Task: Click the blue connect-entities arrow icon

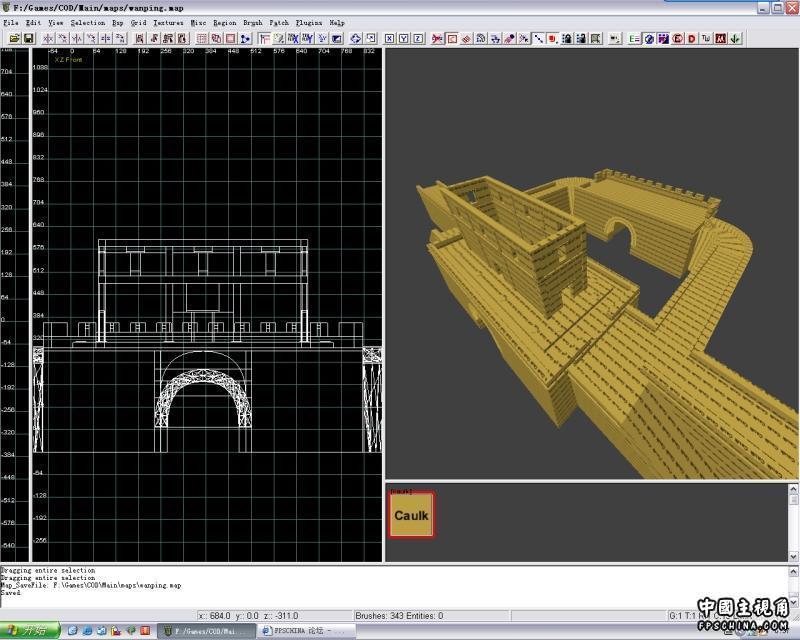Action: [x=245, y=38]
